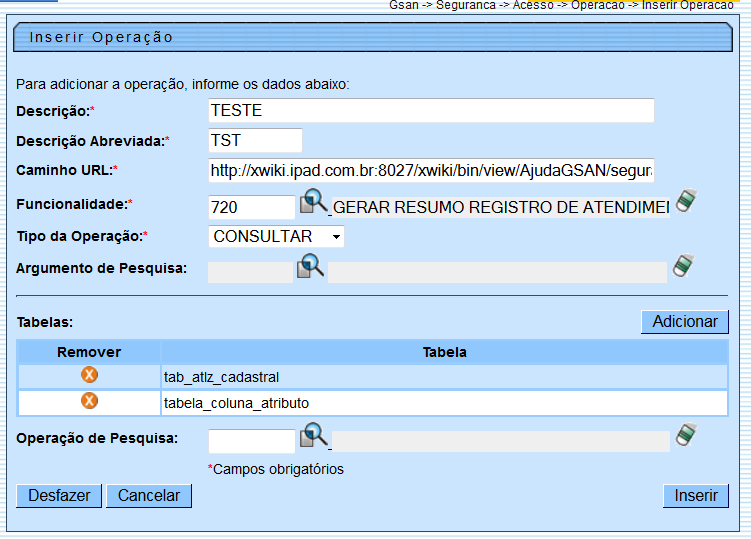Open Argumento de Pesquisa search magnifier
This screenshot has width=751, height=539.
click(x=310, y=265)
